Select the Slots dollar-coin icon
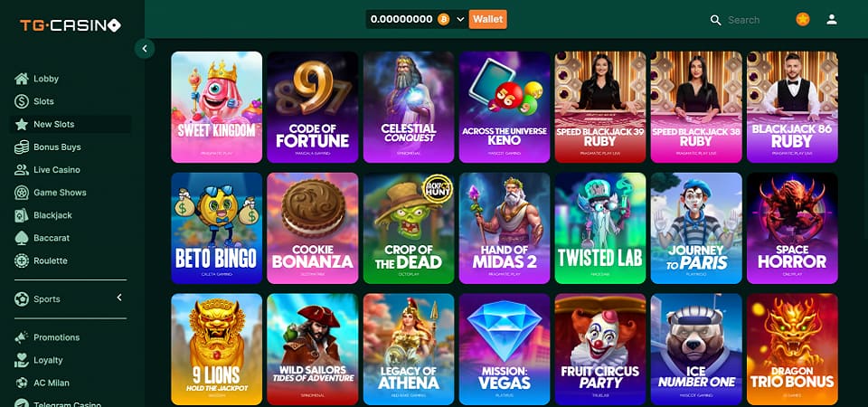This screenshot has width=868, height=407. [x=22, y=101]
